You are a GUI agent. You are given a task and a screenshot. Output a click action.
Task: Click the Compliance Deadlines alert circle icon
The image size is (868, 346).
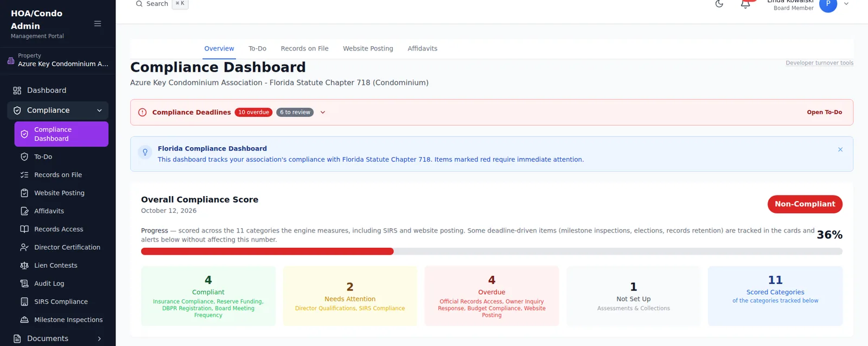[x=142, y=112]
